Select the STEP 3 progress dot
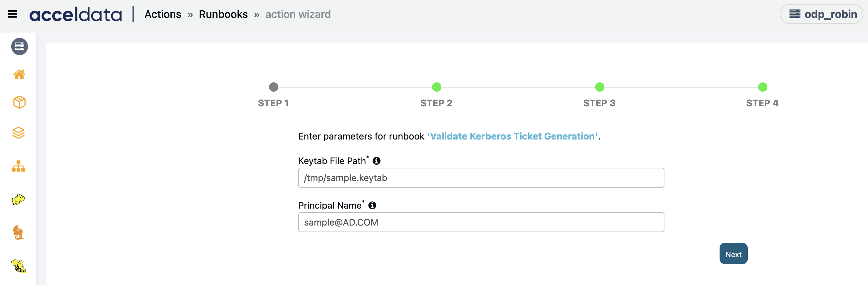 point(599,87)
